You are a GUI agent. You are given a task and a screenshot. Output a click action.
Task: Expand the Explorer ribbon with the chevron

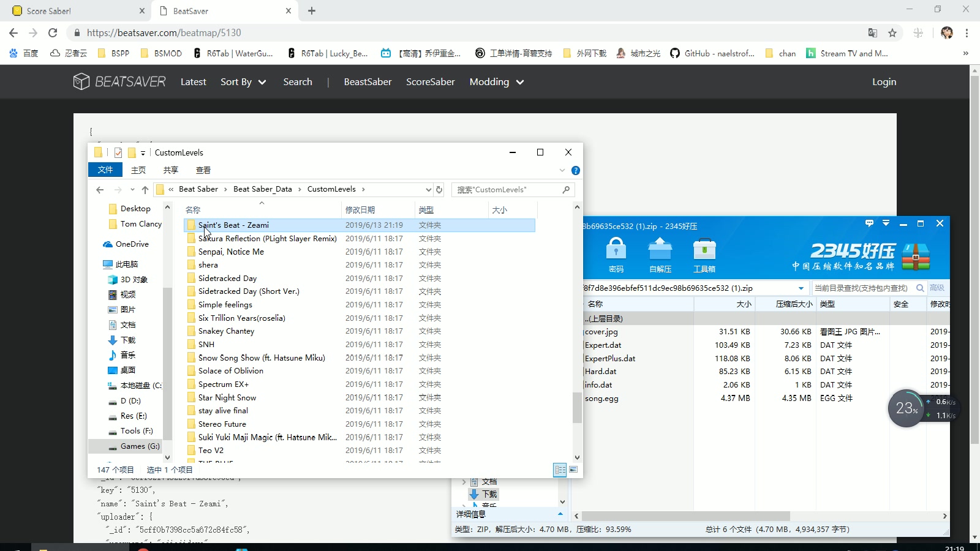point(562,170)
